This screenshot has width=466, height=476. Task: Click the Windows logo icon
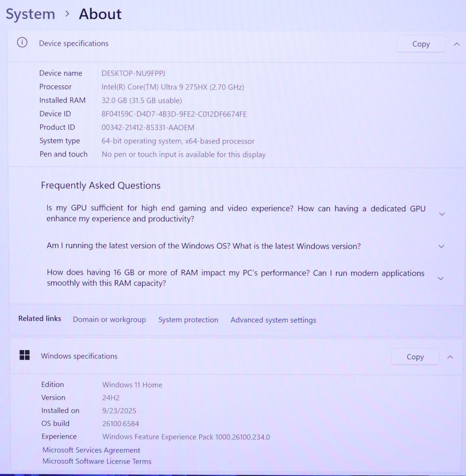[24, 355]
